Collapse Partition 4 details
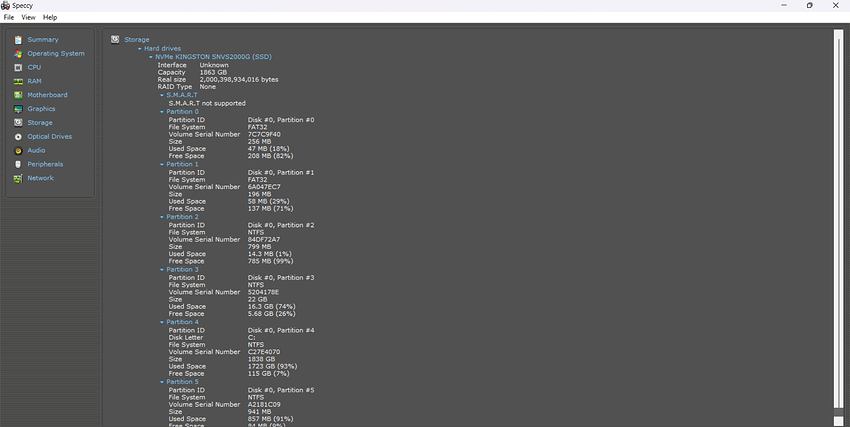 click(162, 322)
